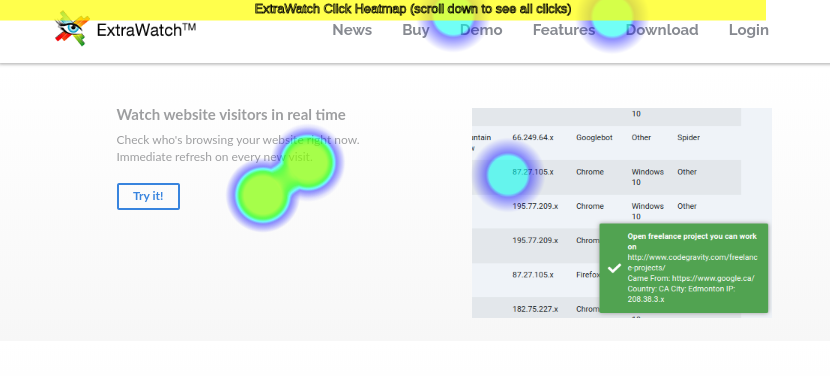The height and width of the screenshot is (376, 830).
Task: Click the ExtraWatch eye logo icon
Action: (72, 29)
